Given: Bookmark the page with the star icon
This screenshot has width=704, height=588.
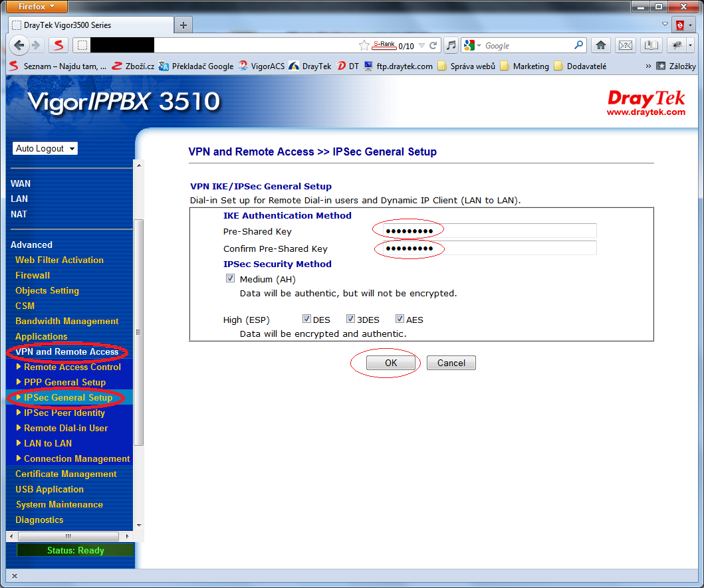Looking at the screenshot, I should coord(364,45).
